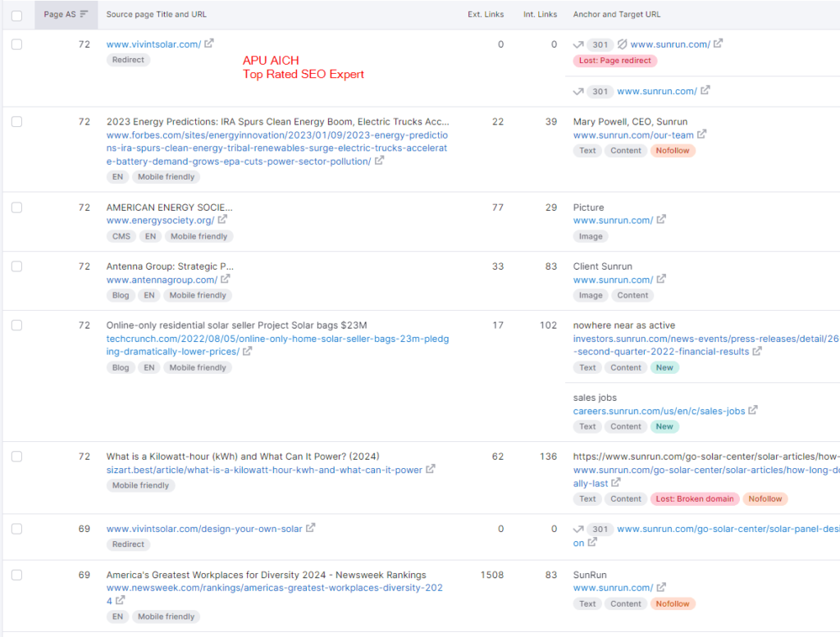Screen dimensions: 840x637
Task: Click the sort icon in Page AS header
Action: tap(84, 15)
